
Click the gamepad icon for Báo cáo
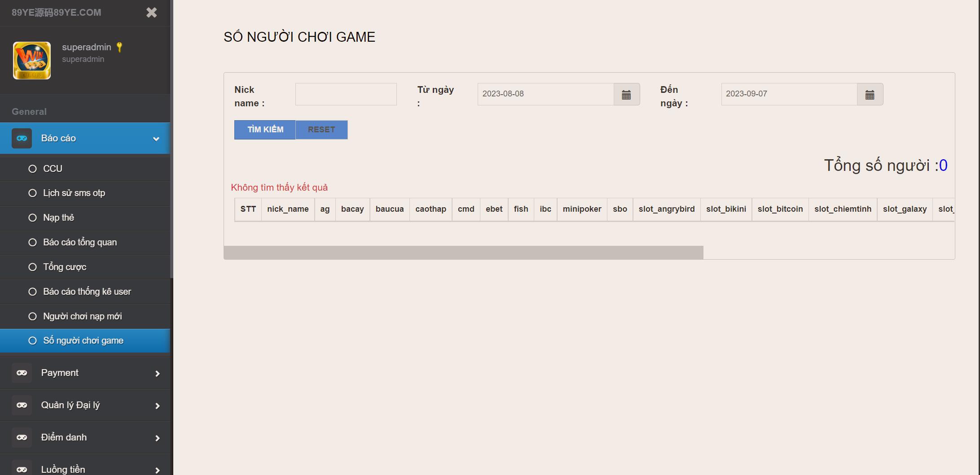22,138
